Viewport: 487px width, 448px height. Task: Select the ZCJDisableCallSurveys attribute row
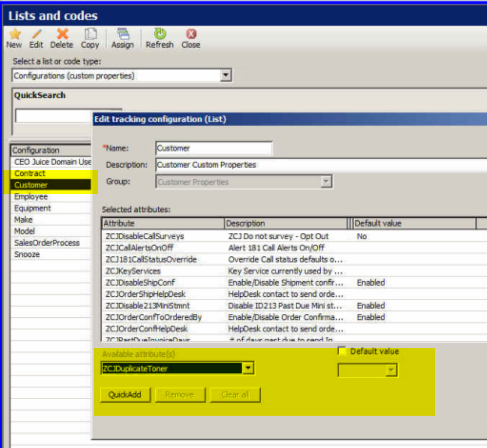click(294, 236)
